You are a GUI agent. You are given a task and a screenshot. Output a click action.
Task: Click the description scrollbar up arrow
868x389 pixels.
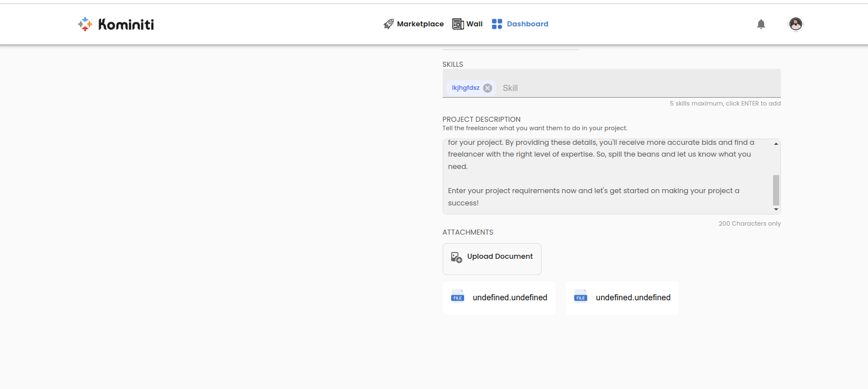pos(776,144)
